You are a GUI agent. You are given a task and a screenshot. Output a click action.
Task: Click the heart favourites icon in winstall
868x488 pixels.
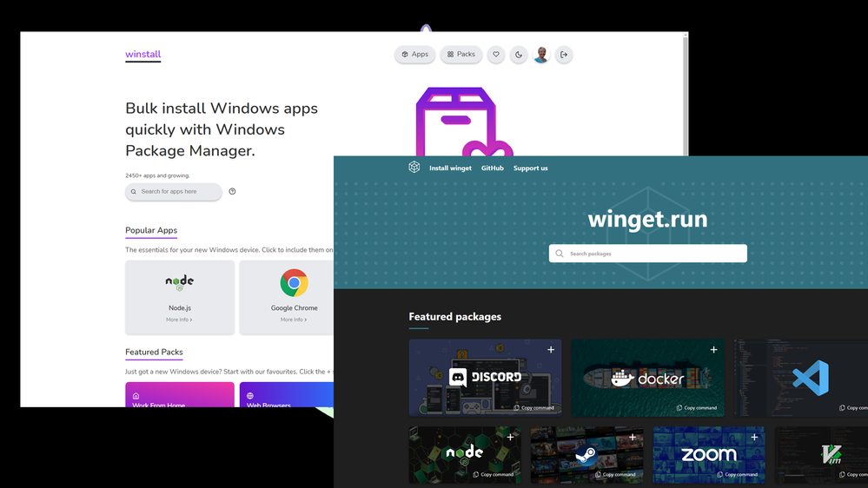[496, 54]
